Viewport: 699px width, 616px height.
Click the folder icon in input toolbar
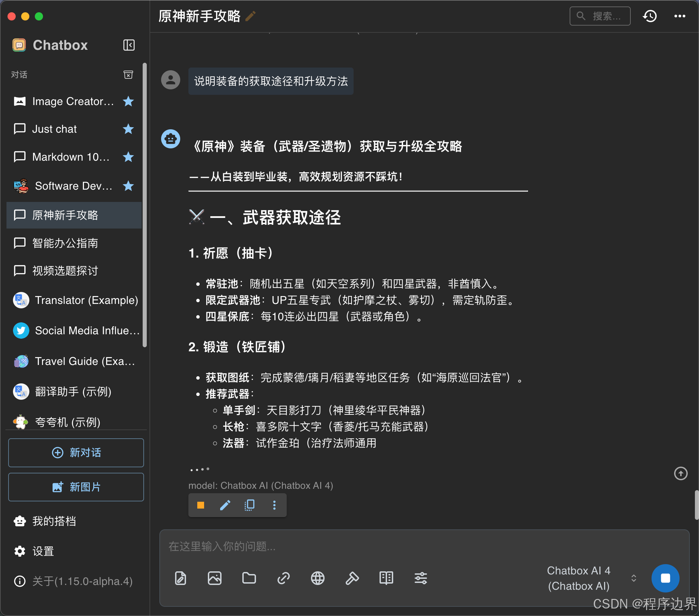coord(249,578)
